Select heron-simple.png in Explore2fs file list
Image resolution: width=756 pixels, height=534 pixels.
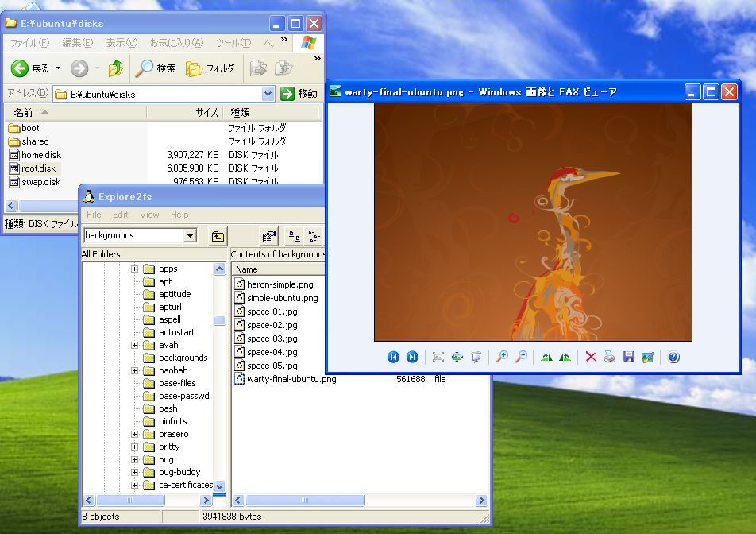coord(274,284)
